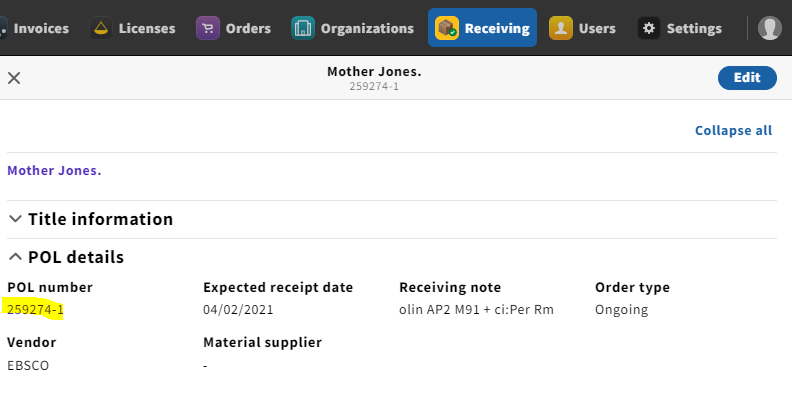Click Collapse all sections

(733, 130)
